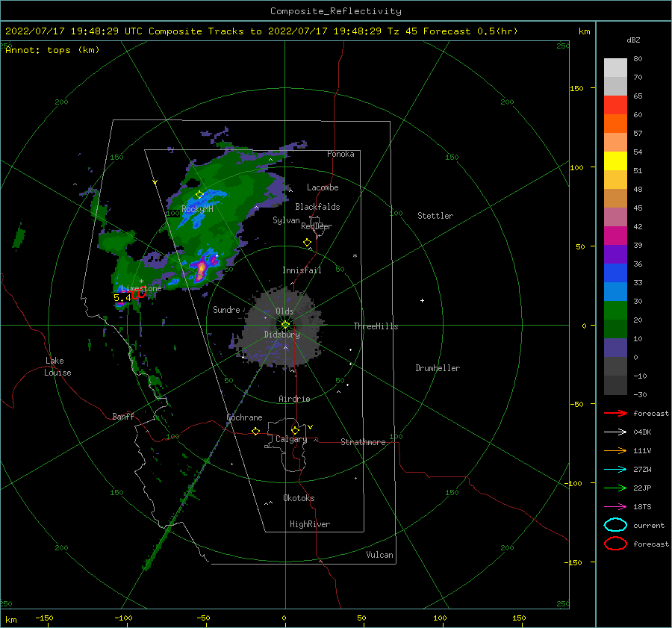Click the yellow diamond marker below Cochrane
The width and height of the screenshot is (672, 628).
click(255, 432)
